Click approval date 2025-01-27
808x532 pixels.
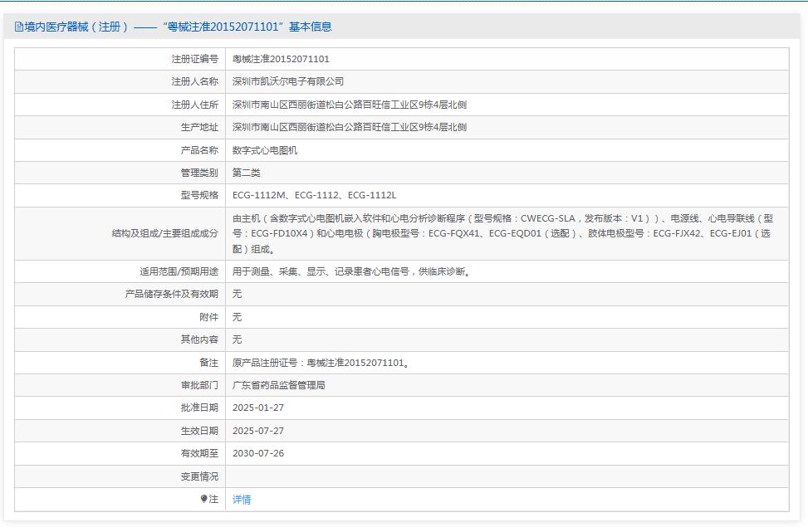(258, 408)
